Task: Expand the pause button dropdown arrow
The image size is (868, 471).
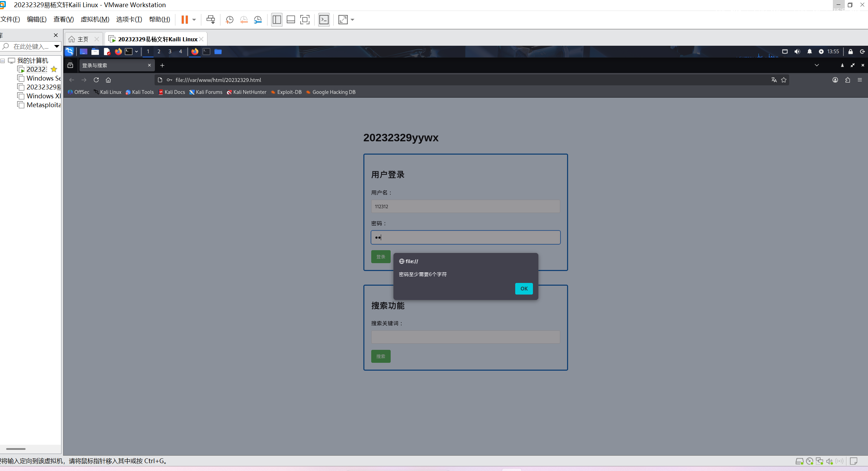Action: 194,20
